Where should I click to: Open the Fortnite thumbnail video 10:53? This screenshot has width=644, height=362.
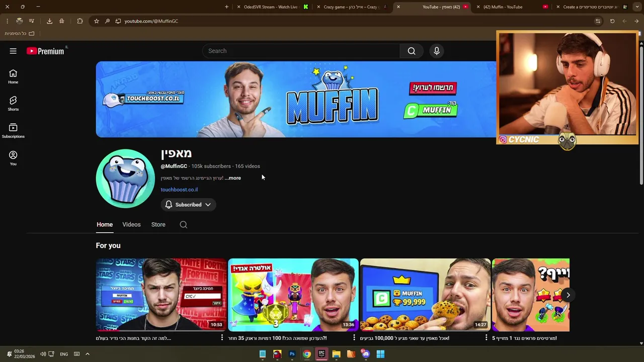(161, 295)
